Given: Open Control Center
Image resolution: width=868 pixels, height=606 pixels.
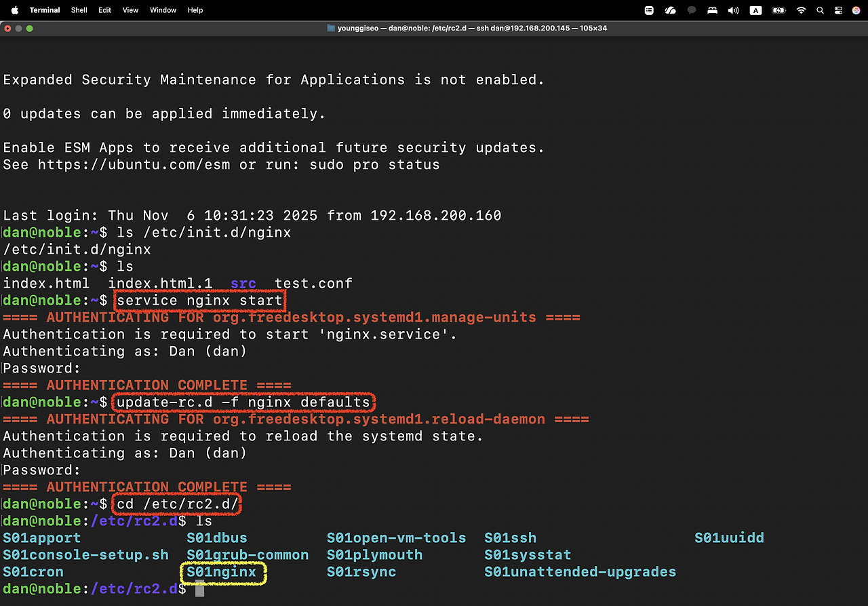Looking at the screenshot, I should coord(839,10).
